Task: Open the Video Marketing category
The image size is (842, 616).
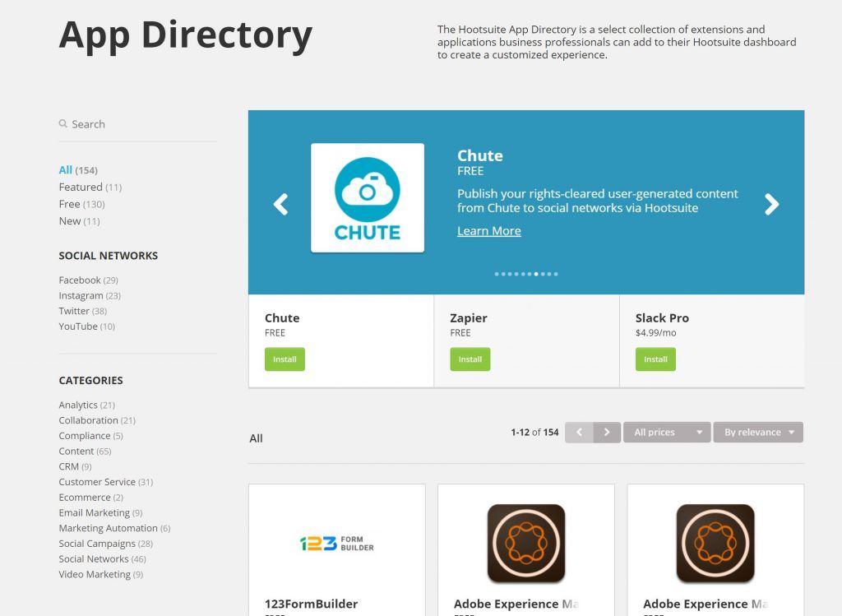Action: point(101,575)
